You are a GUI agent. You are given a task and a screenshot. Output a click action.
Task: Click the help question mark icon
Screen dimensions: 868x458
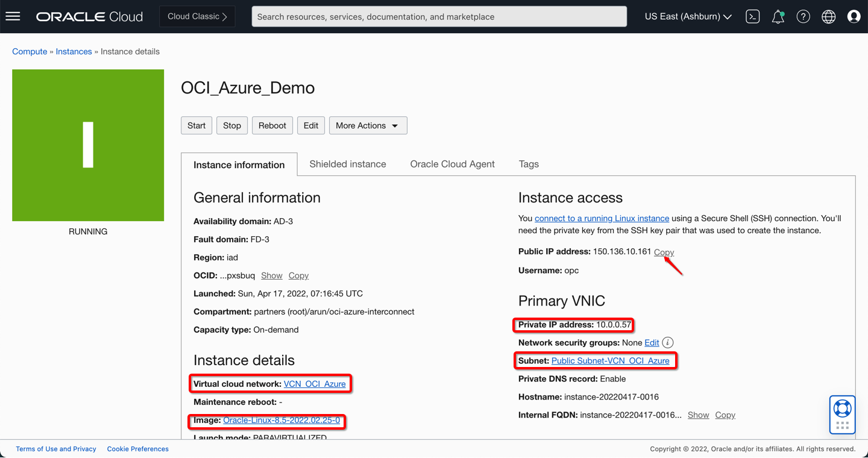tap(803, 17)
